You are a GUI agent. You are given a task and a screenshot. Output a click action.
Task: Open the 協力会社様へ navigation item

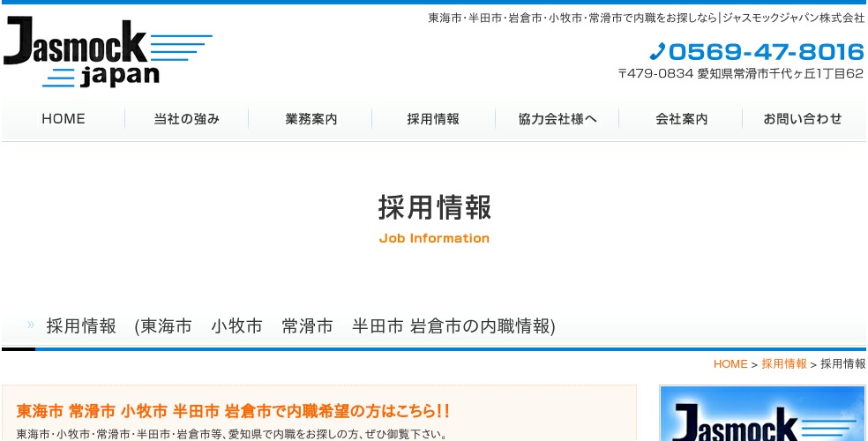[557, 119]
